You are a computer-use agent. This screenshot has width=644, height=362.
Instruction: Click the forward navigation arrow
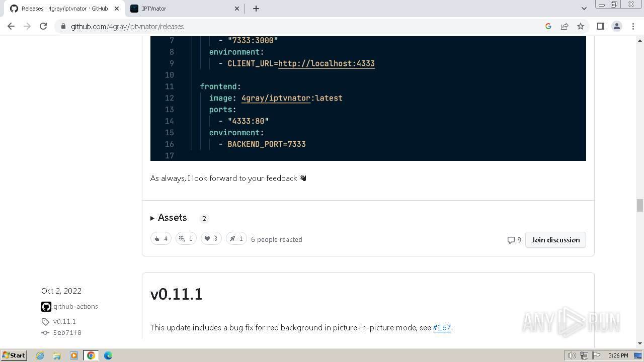tap(27, 26)
